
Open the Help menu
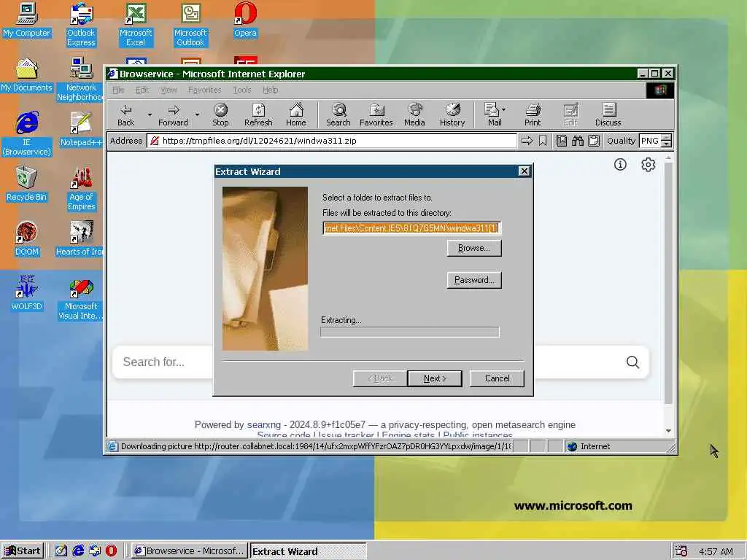coord(270,90)
